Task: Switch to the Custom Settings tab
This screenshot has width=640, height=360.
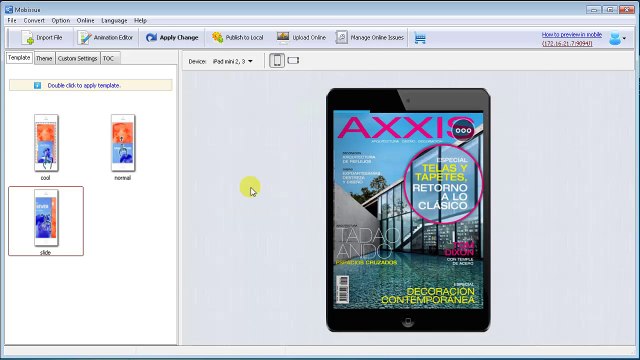Action: [x=78, y=58]
